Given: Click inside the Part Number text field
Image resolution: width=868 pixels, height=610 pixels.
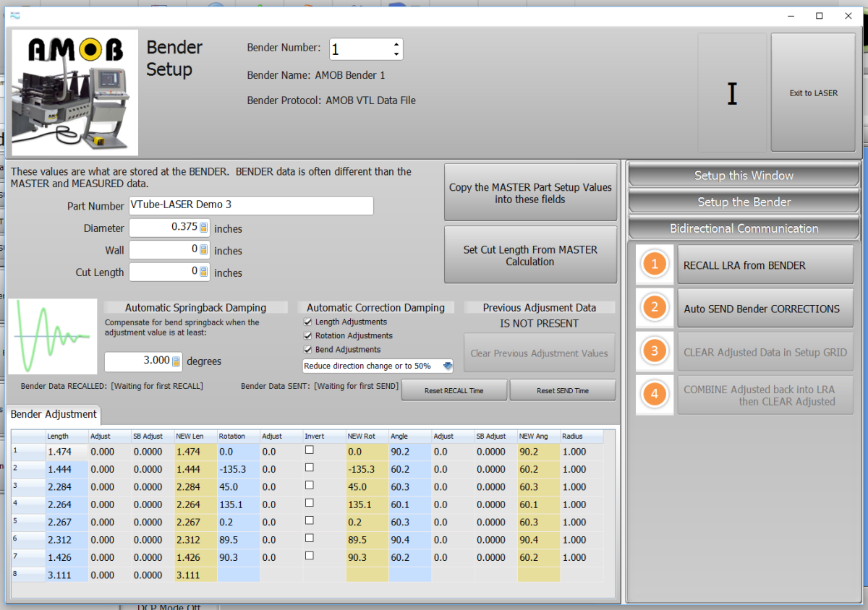Looking at the screenshot, I should pyautogui.click(x=251, y=205).
